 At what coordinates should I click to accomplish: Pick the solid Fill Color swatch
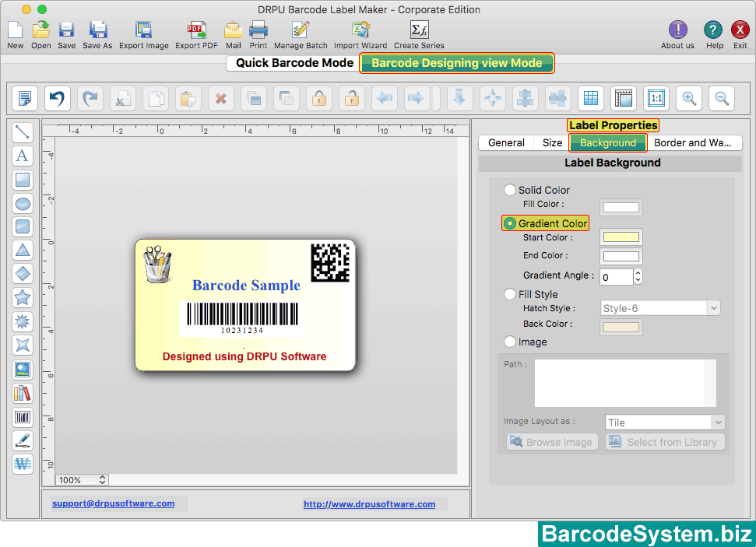(621, 208)
